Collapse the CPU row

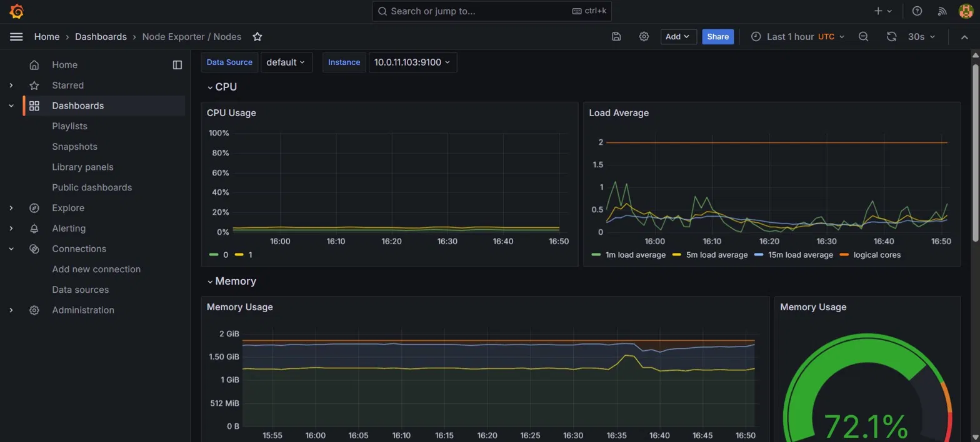(x=222, y=87)
